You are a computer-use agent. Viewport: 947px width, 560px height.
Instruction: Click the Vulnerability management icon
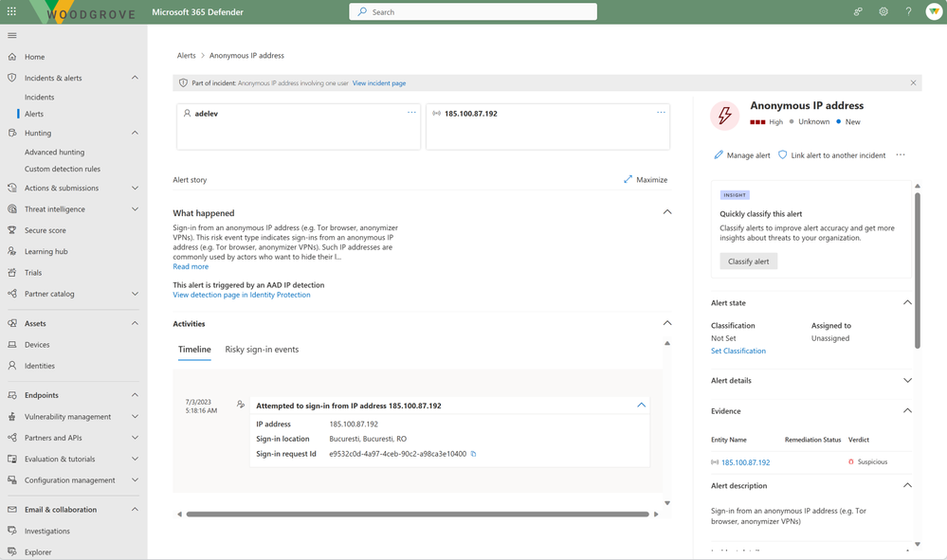(12, 416)
